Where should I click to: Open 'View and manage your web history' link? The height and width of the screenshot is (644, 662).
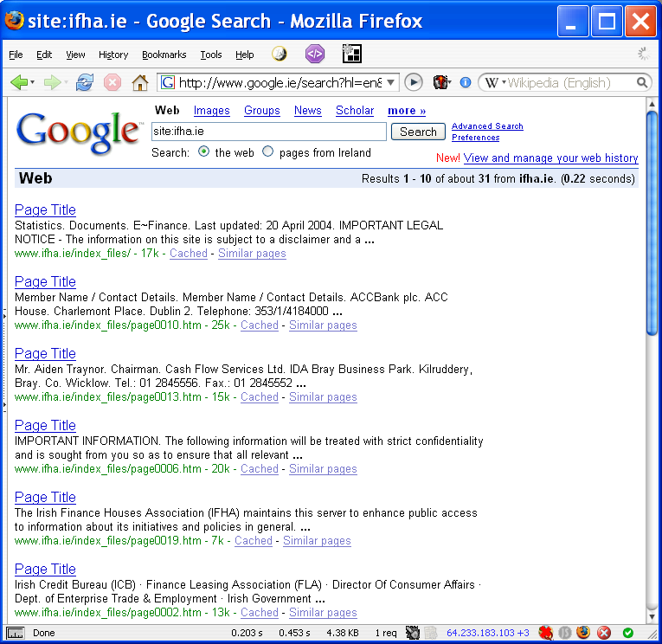click(x=550, y=158)
